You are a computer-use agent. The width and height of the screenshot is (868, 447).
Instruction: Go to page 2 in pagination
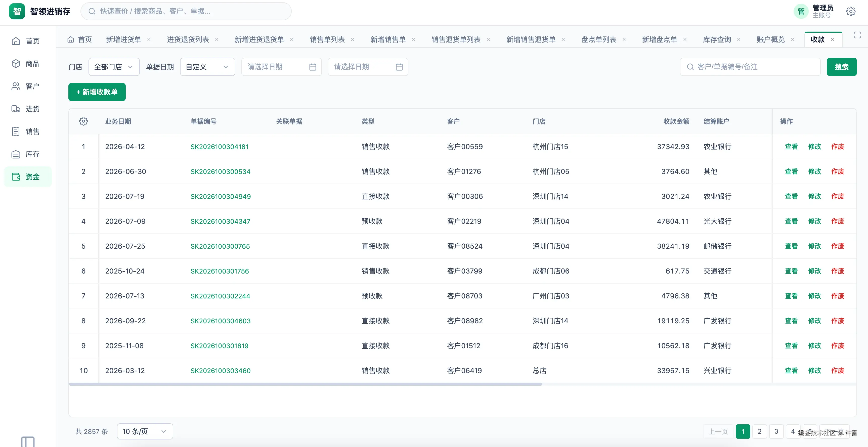tap(759, 431)
